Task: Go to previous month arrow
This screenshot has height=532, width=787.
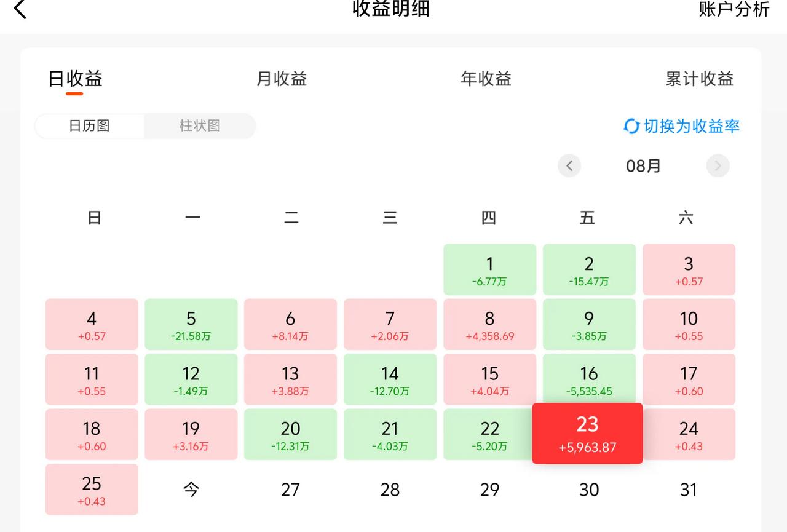Action: pyautogui.click(x=569, y=165)
